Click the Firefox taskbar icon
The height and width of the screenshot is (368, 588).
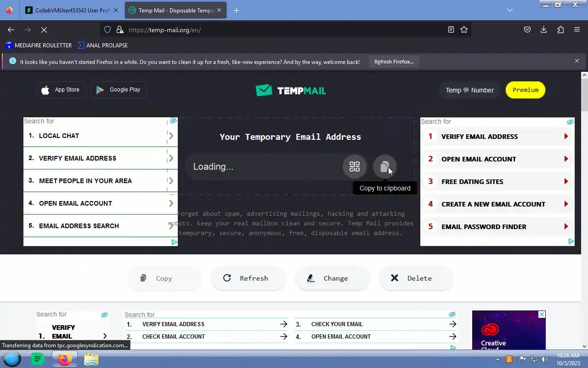[x=64, y=359]
